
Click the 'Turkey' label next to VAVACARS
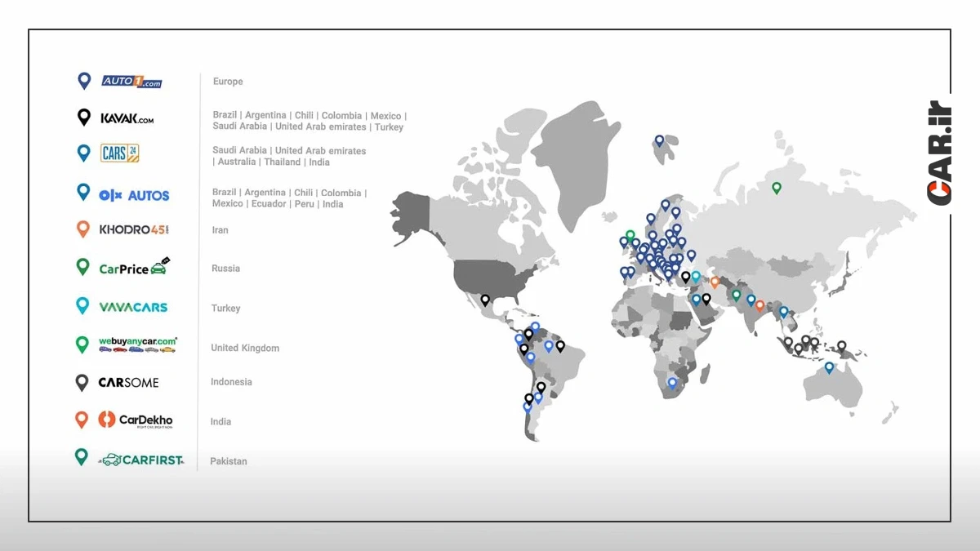click(226, 309)
